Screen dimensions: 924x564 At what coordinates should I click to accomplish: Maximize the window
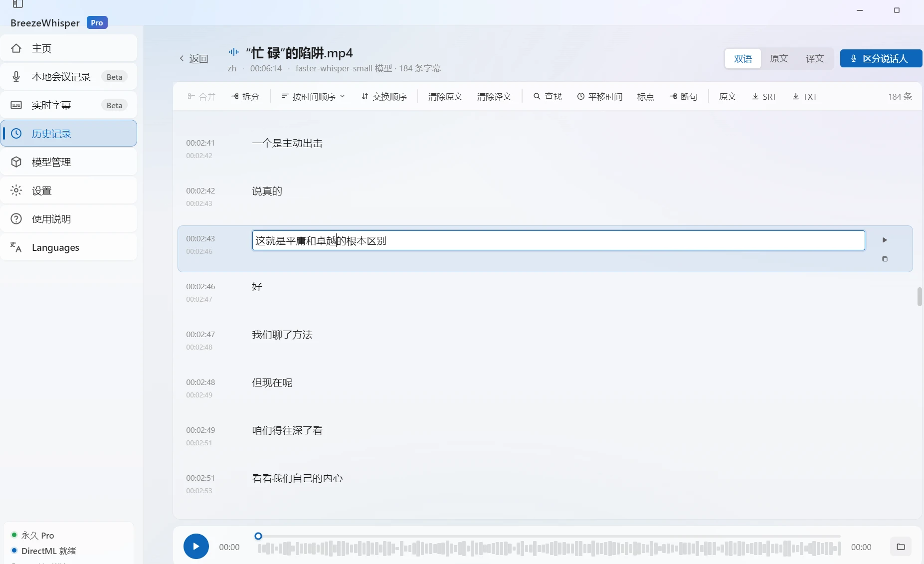(x=897, y=10)
